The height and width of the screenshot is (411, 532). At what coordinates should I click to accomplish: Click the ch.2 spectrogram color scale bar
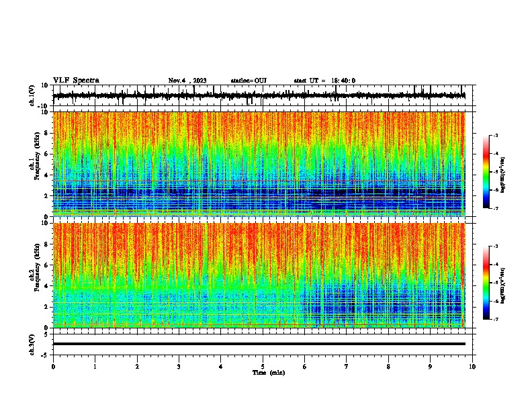click(486, 283)
